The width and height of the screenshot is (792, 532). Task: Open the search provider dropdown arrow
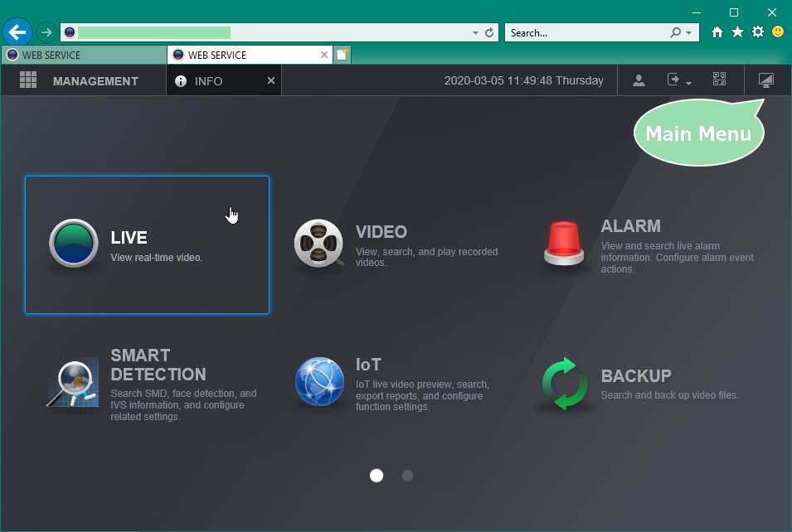tap(688, 33)
